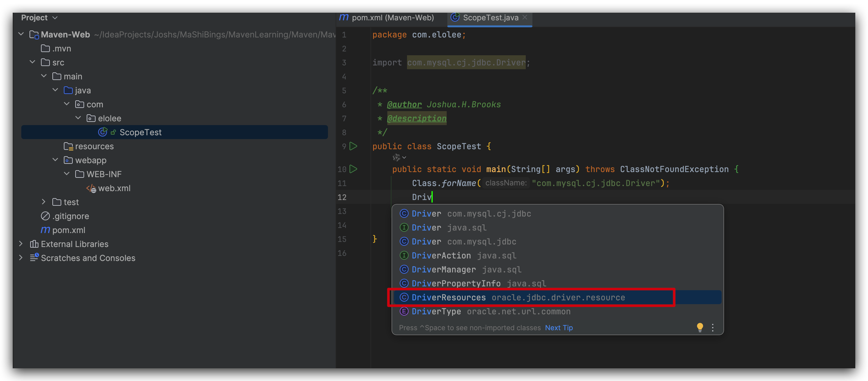Click the Next Tip link

click(x=559, y=327)
